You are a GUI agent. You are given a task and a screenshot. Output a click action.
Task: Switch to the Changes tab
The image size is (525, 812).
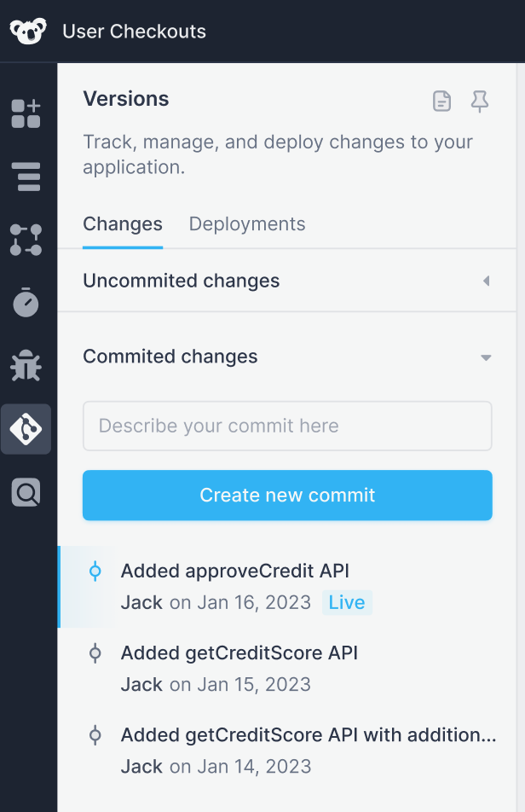[x=122, y=223]
